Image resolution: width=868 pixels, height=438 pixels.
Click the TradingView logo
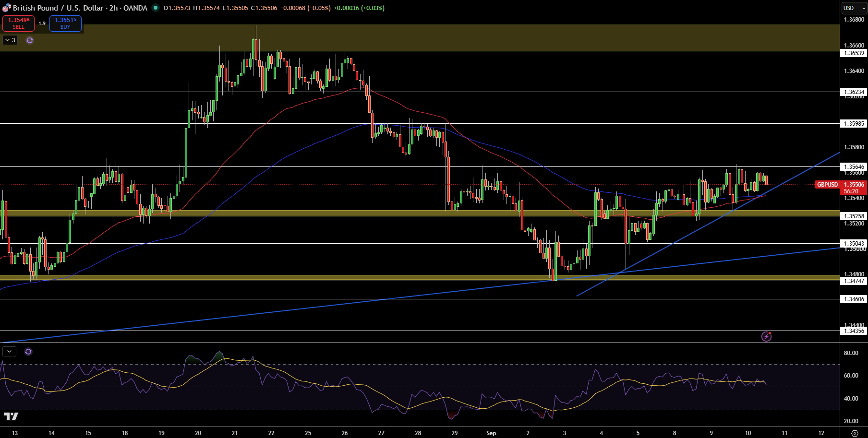pos(11,416)
